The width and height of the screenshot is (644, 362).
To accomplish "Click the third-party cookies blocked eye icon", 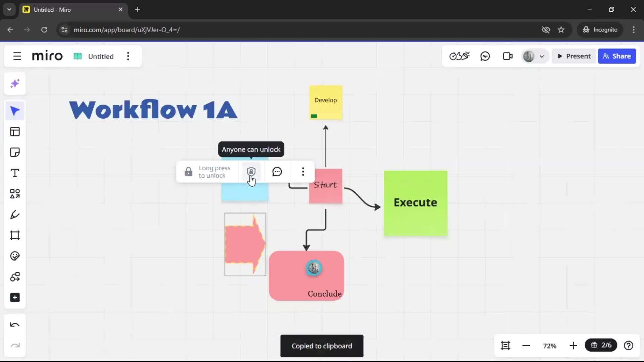I will (546, 29).
